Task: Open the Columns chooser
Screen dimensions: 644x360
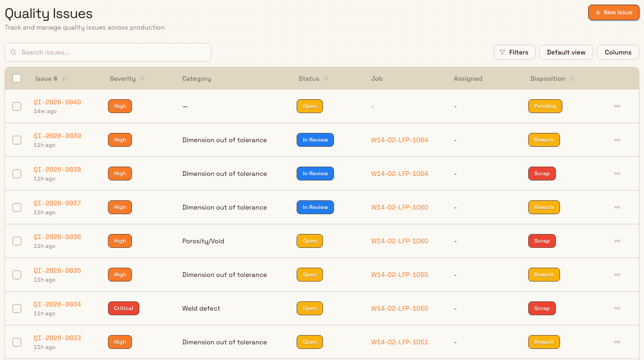Action: coord(618,52)
